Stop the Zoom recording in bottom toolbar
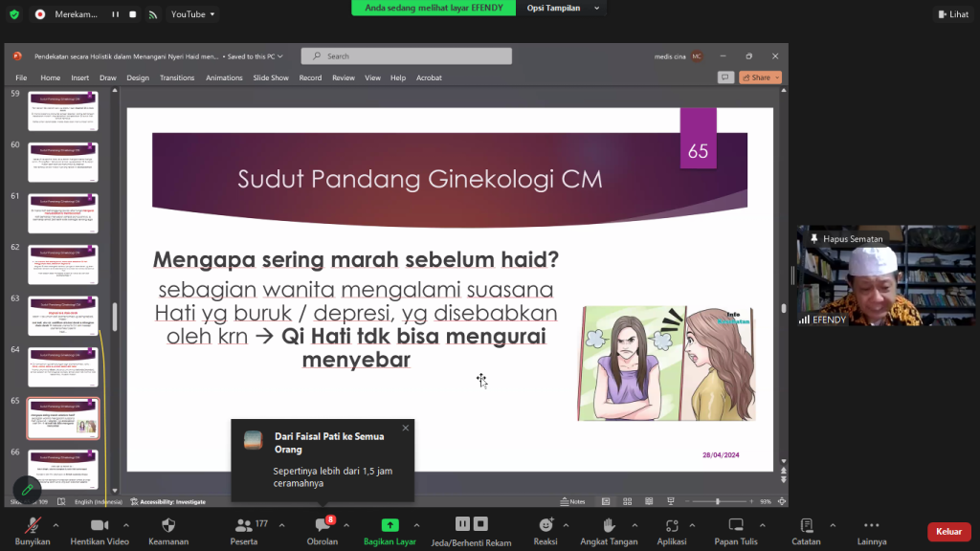Image resolution: width=980 pixels, height=551 pixels. tap(480, 524)
